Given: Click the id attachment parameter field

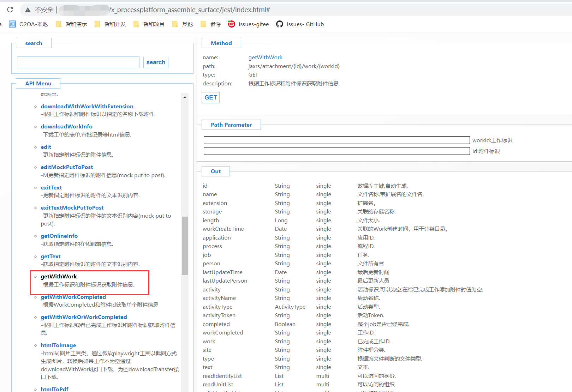Looking at the screenshot, I should [336, 151].
